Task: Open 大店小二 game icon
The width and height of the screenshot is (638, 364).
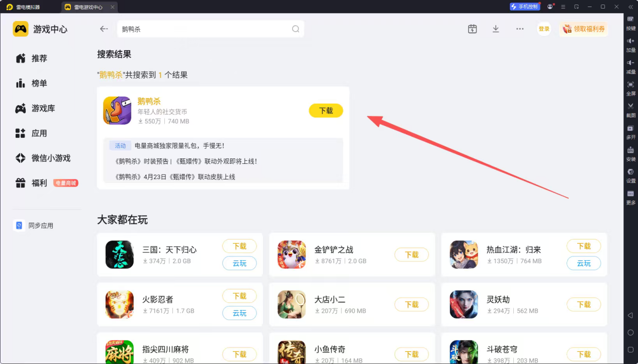Action: point(292,304)
